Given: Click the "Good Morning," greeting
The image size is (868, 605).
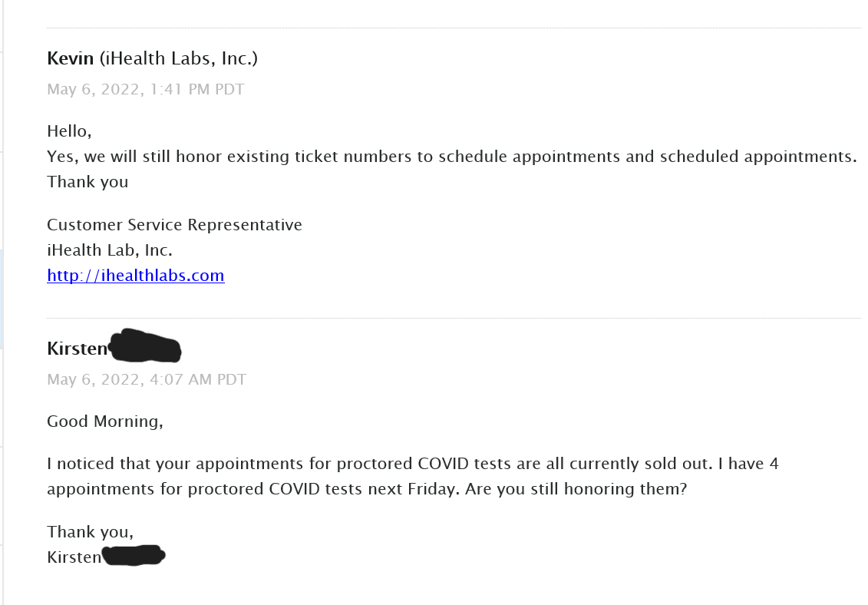Looking at the screenshot, I should click(105, 422).
